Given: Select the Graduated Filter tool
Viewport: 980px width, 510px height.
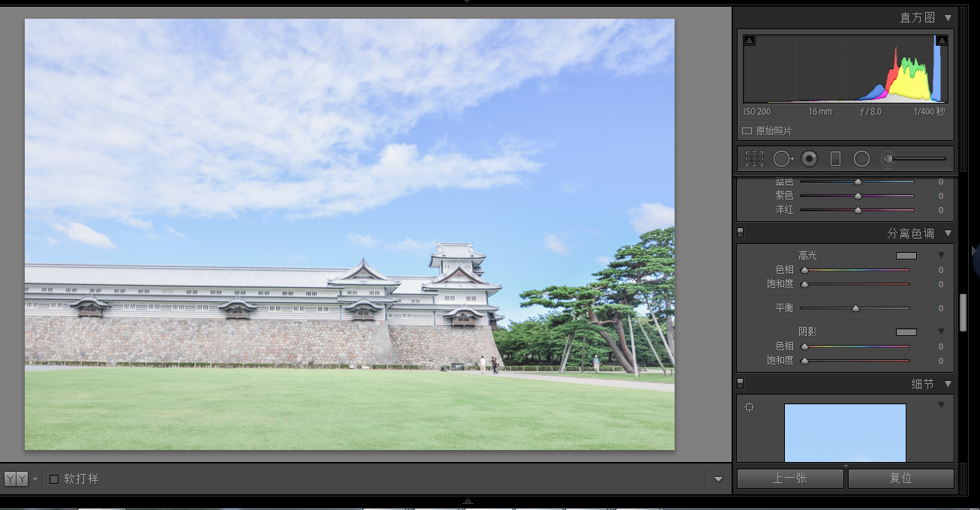Looking at the screenshot, I should coord(835,158).
